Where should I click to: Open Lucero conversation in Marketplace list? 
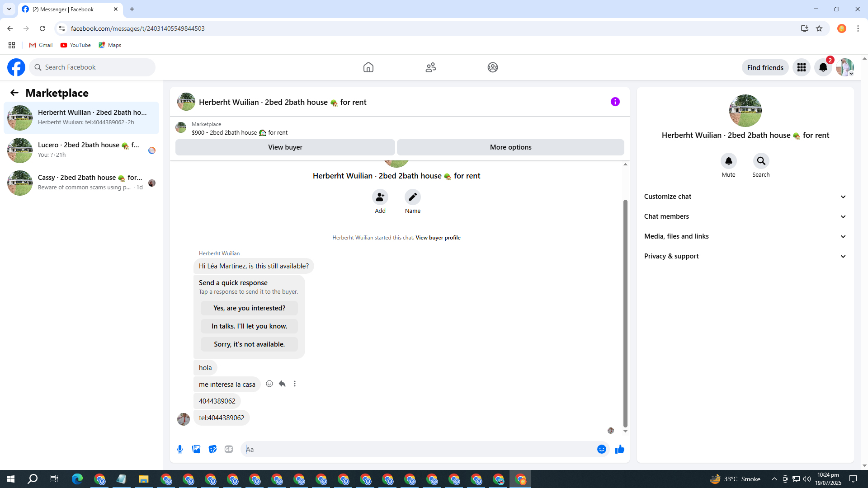click(81, 150)
